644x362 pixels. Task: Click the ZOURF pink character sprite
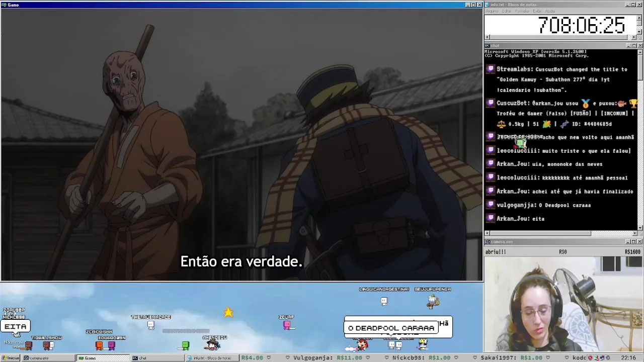[x=287, y=325]
